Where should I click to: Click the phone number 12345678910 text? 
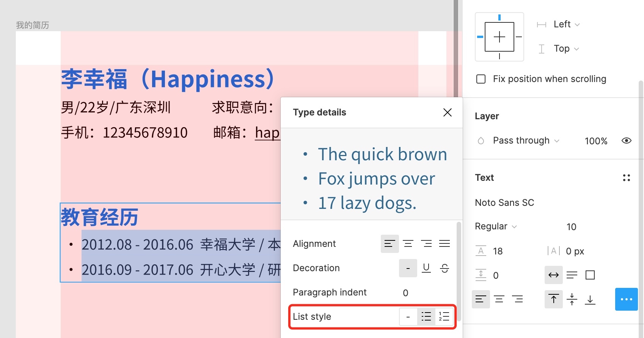(145, 133)
